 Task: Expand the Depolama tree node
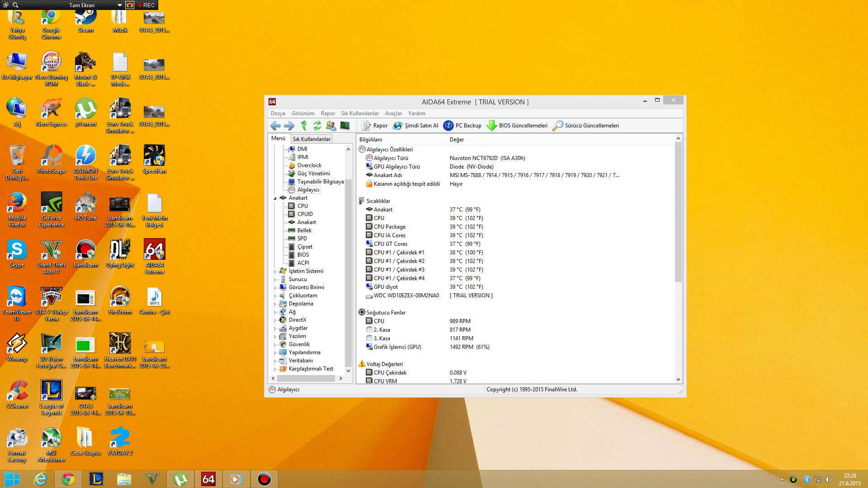click(275, 304)
